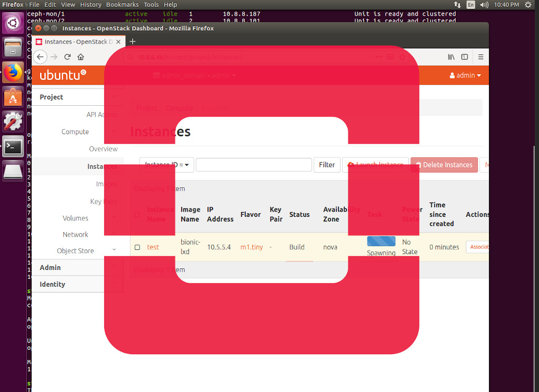Select the bionic-lxd image name cell
The image size is (539, 392).
190,247
